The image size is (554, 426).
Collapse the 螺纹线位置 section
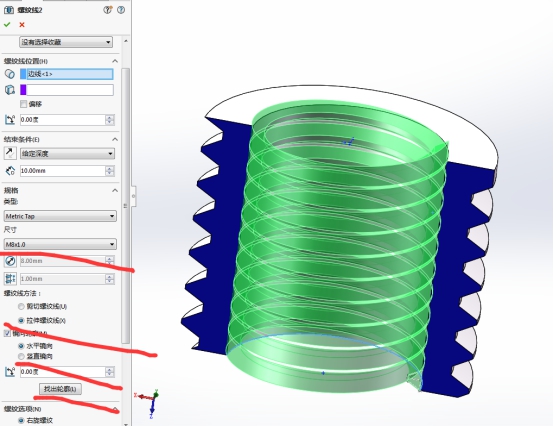tap(115, 61)
